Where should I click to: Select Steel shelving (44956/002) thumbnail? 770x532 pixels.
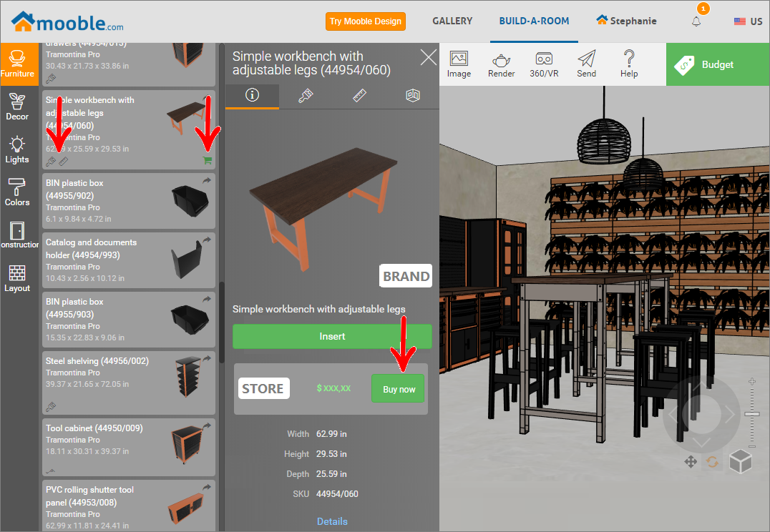189,376
